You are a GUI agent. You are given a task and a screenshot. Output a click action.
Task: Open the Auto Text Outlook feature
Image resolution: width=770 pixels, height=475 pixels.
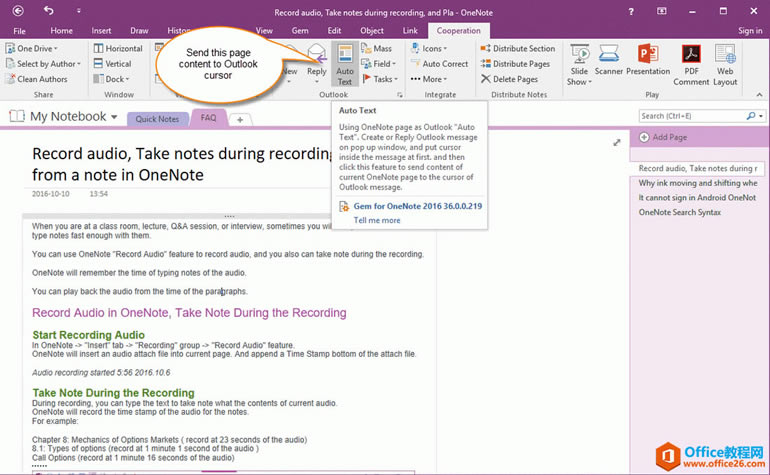coord(345,65)
